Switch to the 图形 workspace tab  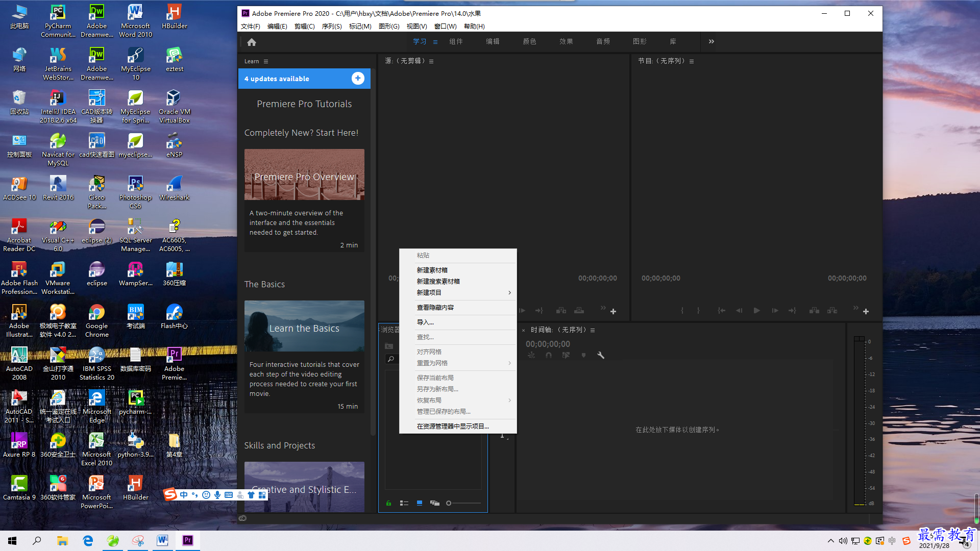click(640, 42)
